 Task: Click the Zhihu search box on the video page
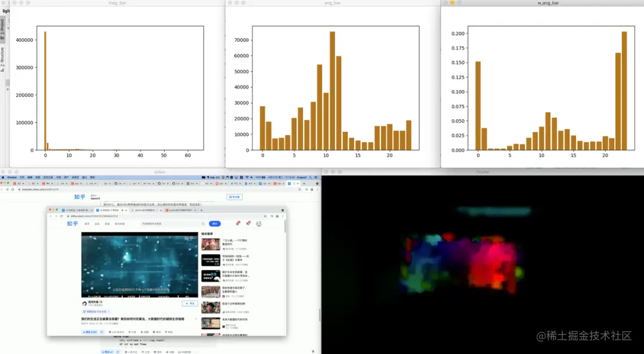pyautogui.click(x=172, y=224)
